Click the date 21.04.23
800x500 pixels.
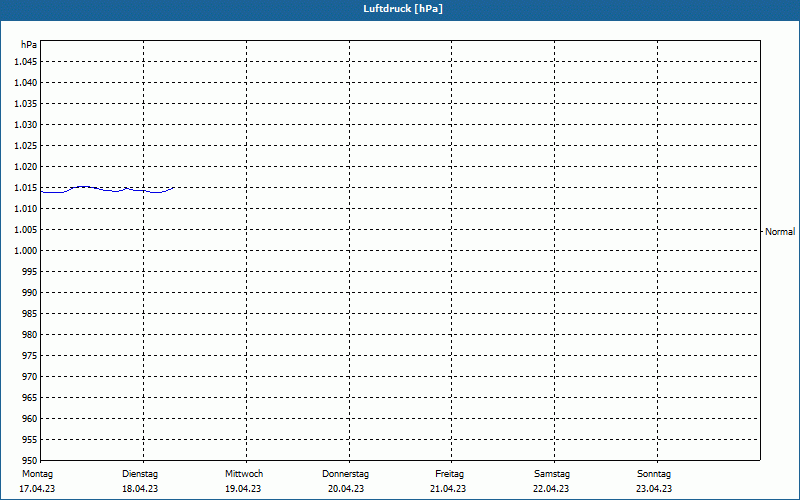pyautogui.click(x=448, y=489)
